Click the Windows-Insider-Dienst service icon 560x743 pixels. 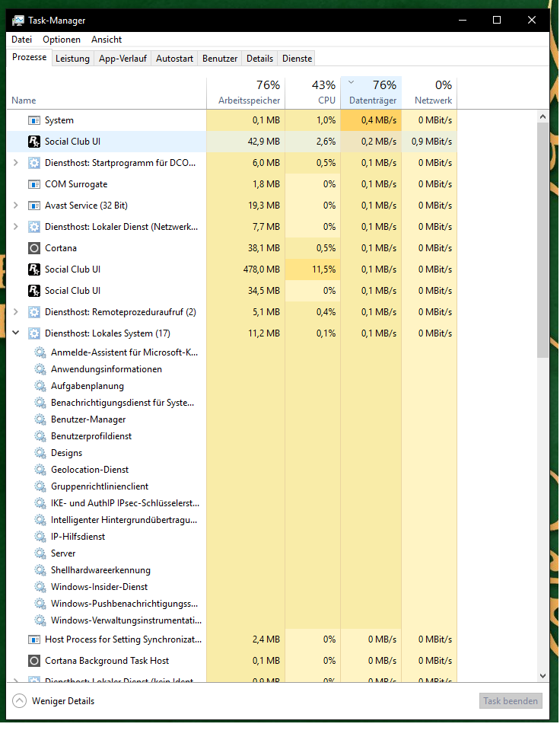click(40, 587)
